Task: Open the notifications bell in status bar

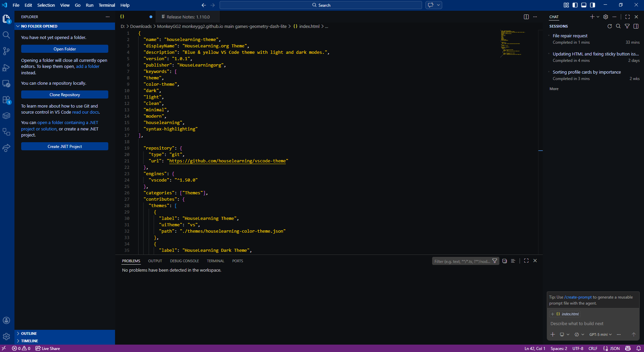Action: [638, 348]
